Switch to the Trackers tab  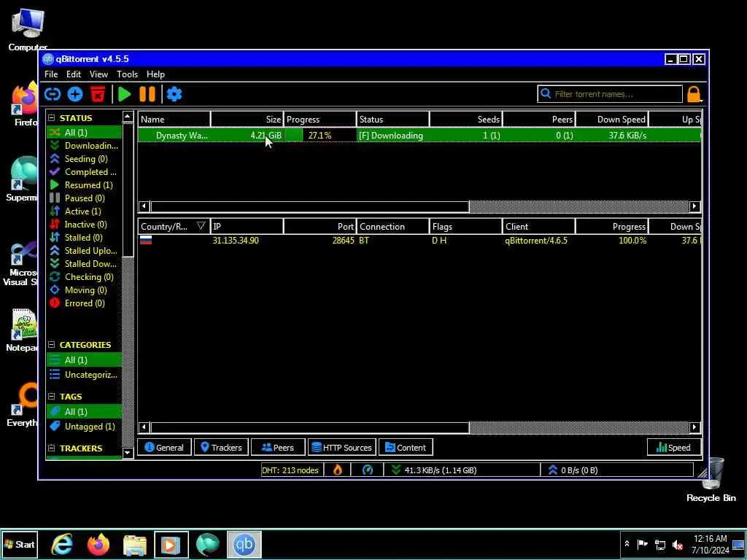(221, 448)
